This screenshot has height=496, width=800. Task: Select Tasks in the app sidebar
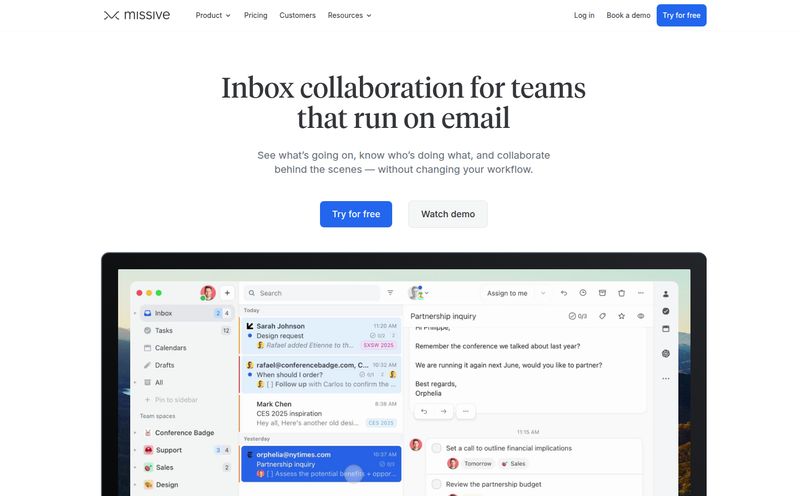coord(187,331)
